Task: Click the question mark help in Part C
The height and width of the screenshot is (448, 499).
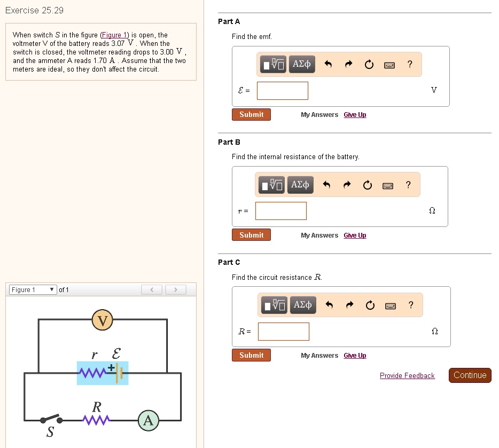Action: click(408, 305)
